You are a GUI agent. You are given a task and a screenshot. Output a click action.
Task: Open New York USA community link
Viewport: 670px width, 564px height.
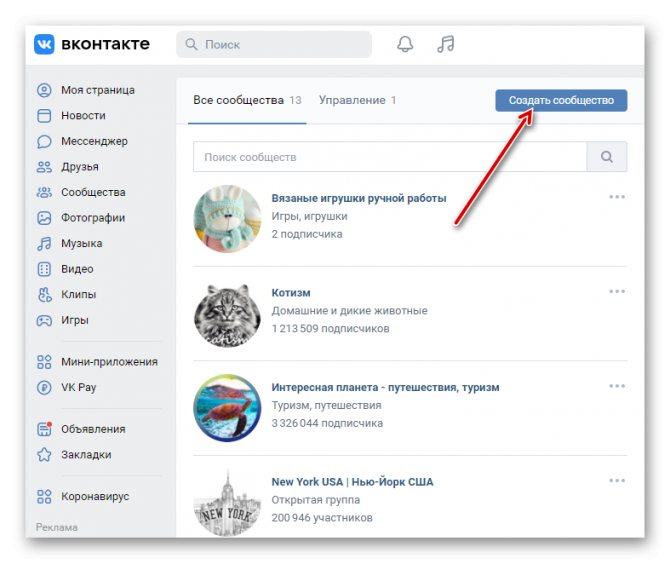[353, 482]
